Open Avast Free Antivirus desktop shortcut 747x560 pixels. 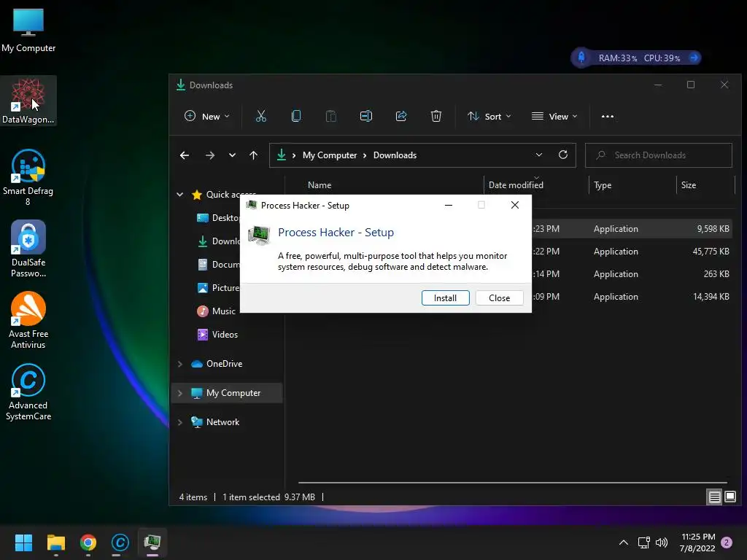28,320
